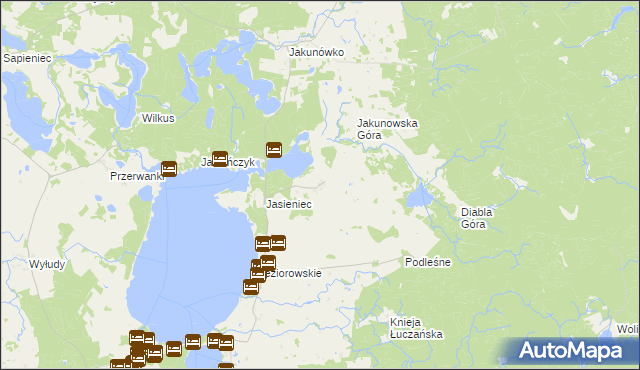
Task: Select the hotel marker just above the Jeziorowskie label
Action: 268,263
